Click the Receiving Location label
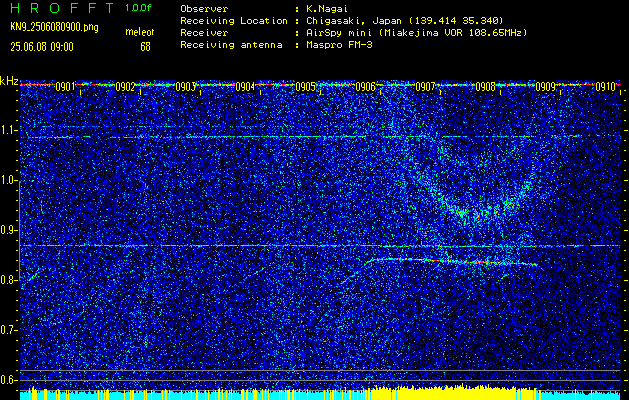 click(x=234, y=21)
